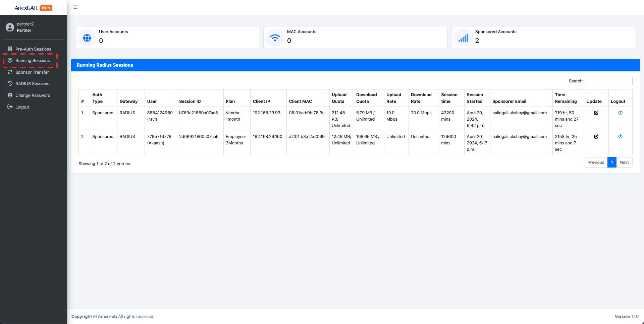Click the User Accounts globe icon
This screenshot has height=324, width=644.
87,38
